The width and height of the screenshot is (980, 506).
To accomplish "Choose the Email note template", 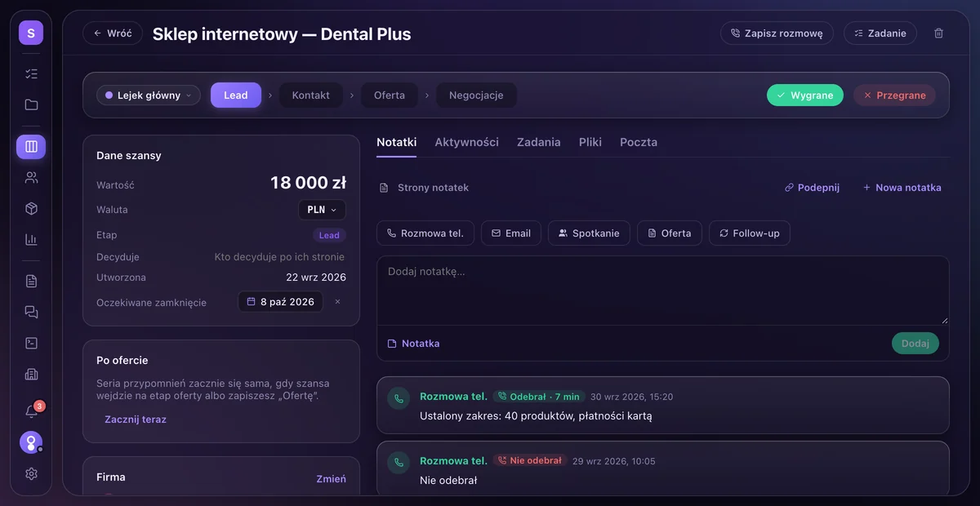I will tap(511, 233).
